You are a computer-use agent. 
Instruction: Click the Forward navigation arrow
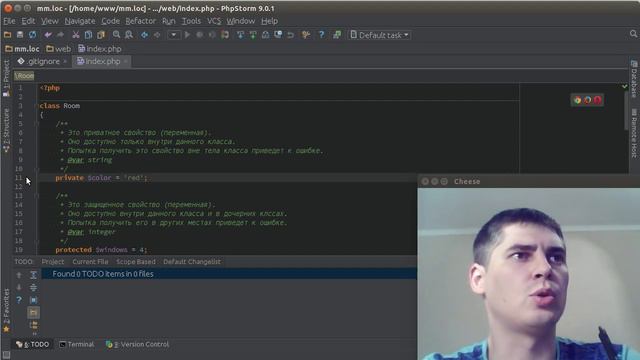point(157,35)
